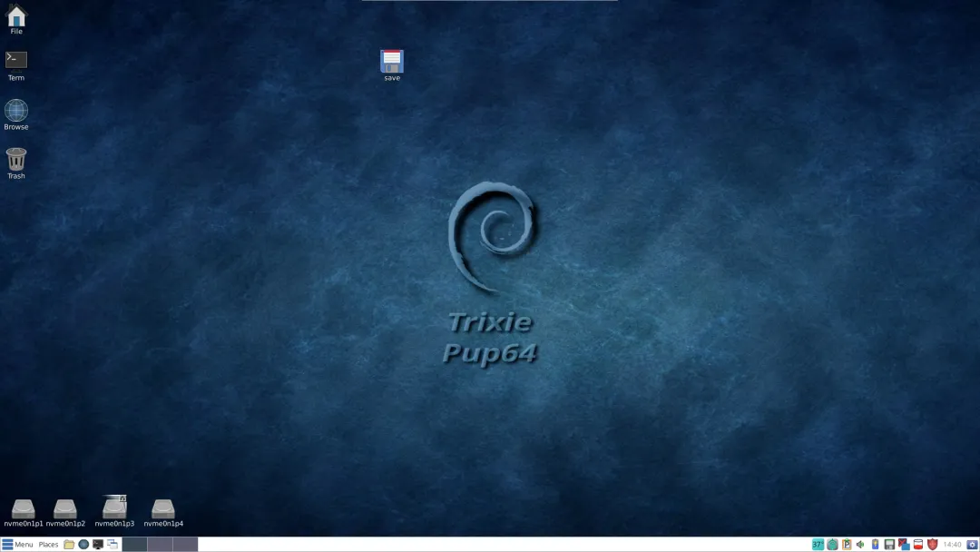This screenshot has height=552, width=980.
Task: Click the speaker volume tray icon
Action: click(860, 545)
